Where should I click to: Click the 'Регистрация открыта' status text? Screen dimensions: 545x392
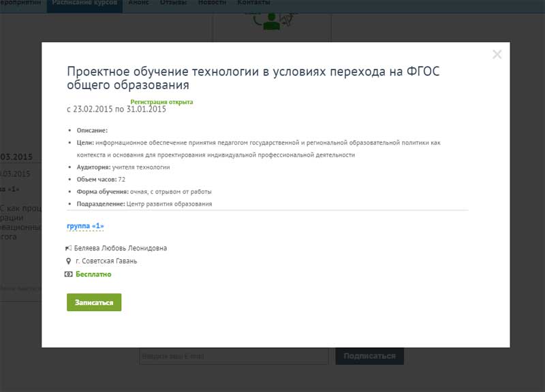(161, 101)
